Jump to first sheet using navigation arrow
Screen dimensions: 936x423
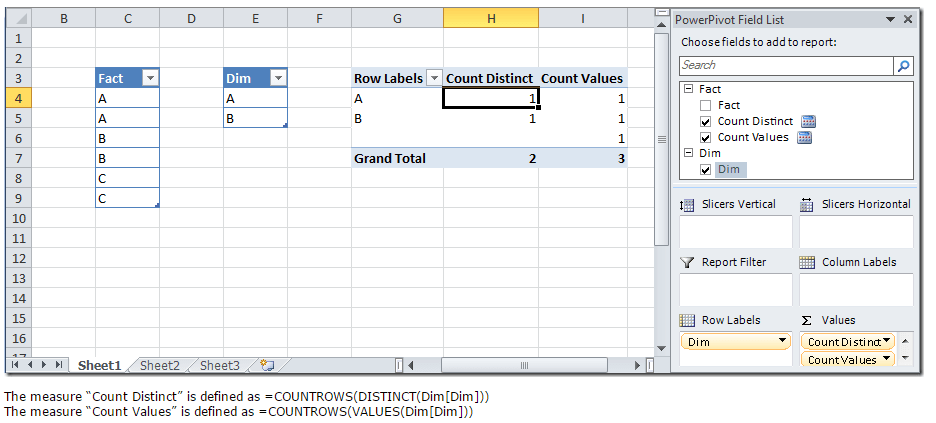click(x=16, y=366)
